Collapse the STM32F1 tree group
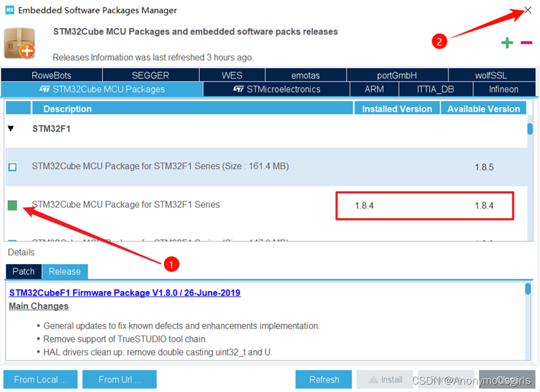 click(x=11, y=129)
